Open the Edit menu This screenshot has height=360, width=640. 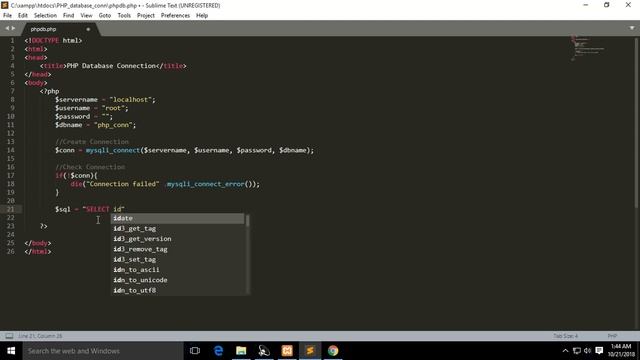pos(22,16)
